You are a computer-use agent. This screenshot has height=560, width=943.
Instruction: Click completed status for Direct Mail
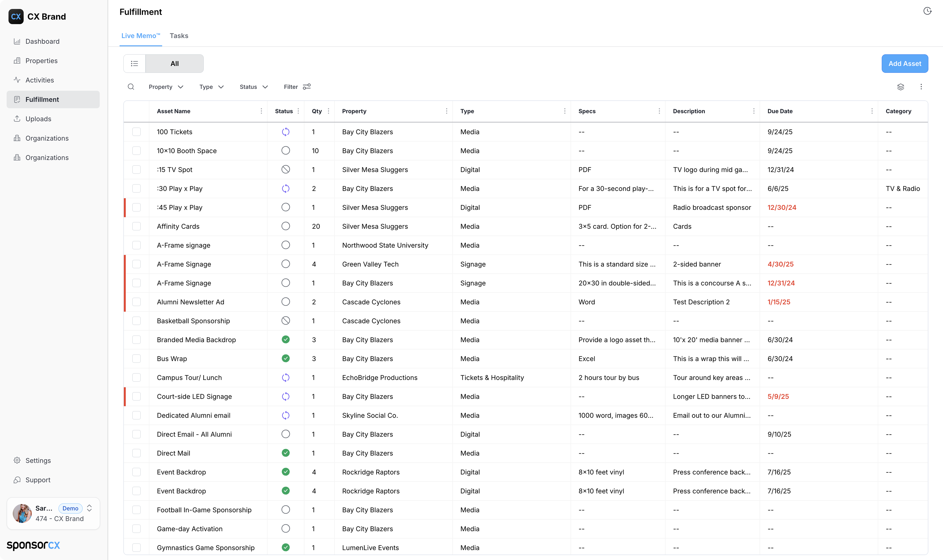click(x=286, y=453)
